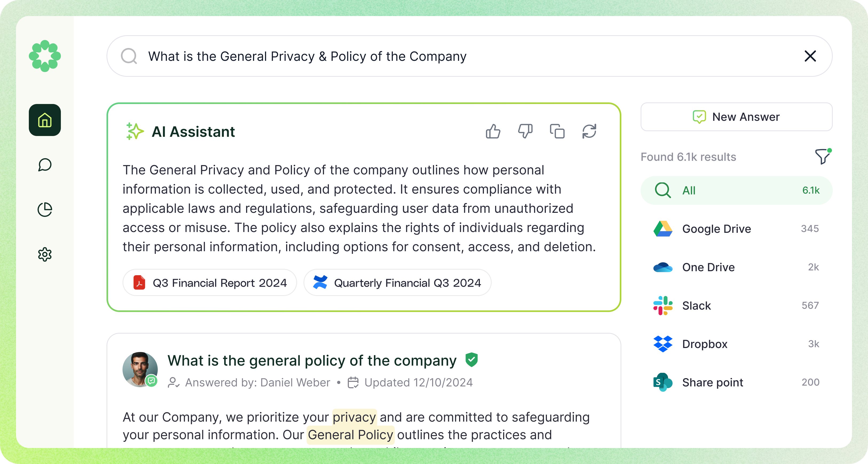
Task: Click the New Answer button
Action: [x=736, y=117]
